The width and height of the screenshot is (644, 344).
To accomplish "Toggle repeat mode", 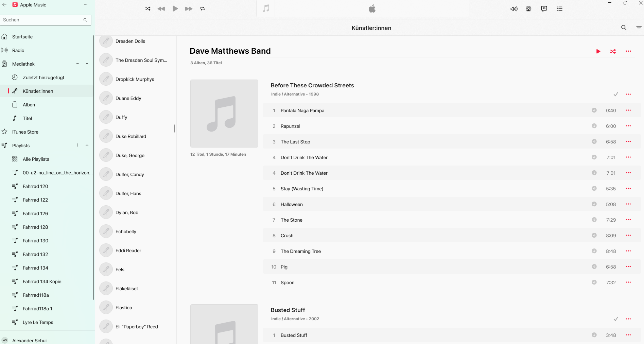I will click(203, 9).
